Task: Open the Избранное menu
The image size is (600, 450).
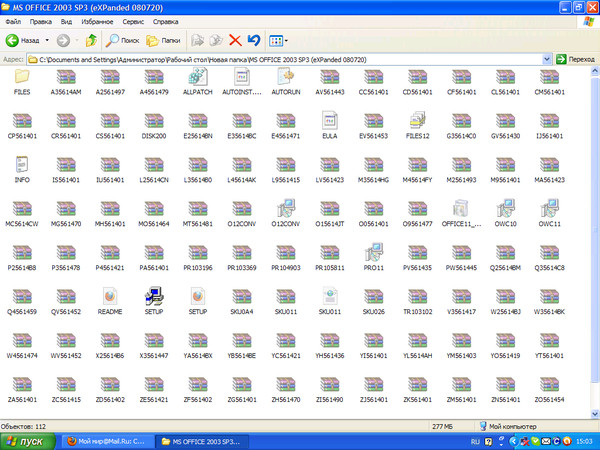Action: point(97,22)
